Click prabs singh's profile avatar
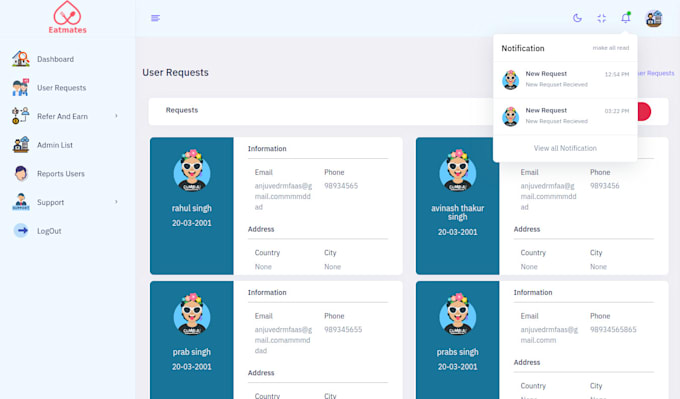Screen dimensions: 680x399 458,314
